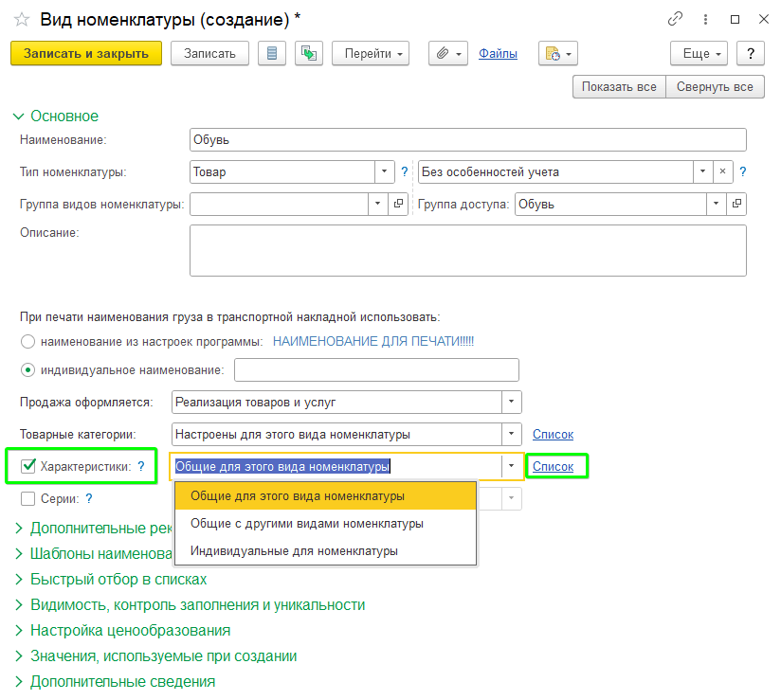Open the Файлы link
The image size is (781, 700).
[498, 53]
